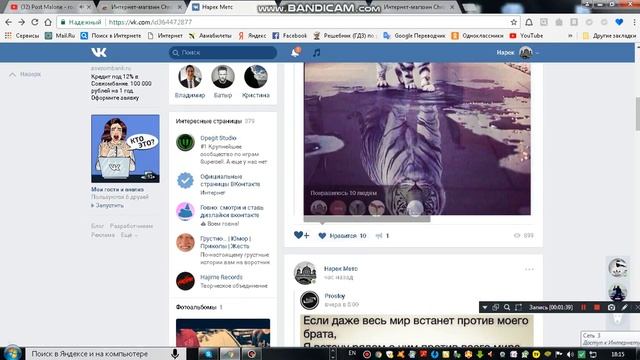Open post options three dots menu

pyautogui.click(x=529, y=269)
